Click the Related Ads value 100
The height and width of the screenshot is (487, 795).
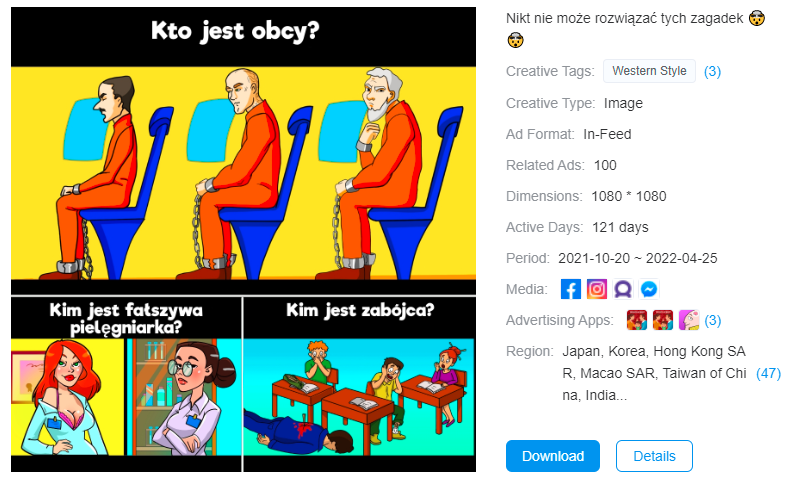click(605, 165)
